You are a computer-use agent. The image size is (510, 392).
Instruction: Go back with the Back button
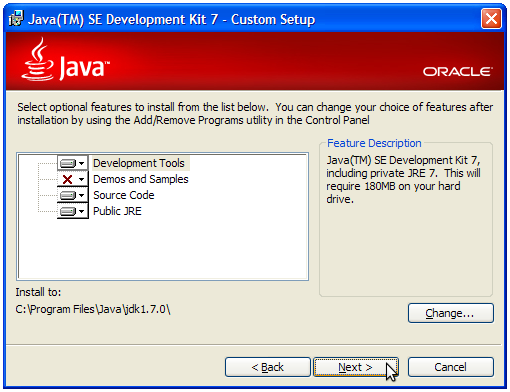coord(268,367)
